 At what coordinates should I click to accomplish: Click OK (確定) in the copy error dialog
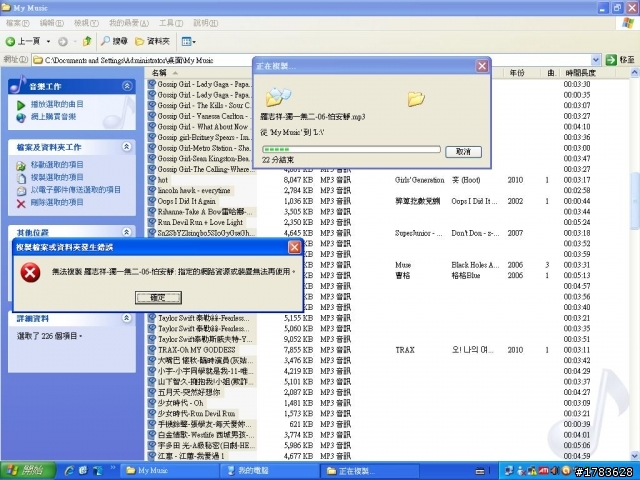158,298
